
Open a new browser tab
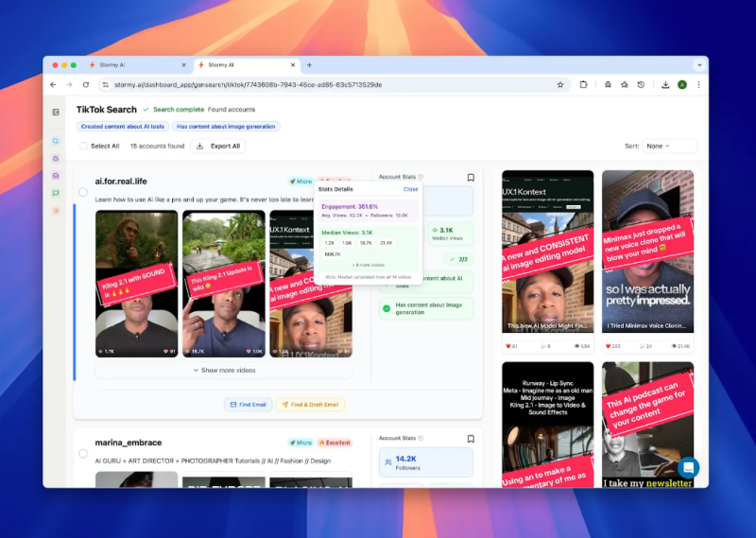[310, 64]
